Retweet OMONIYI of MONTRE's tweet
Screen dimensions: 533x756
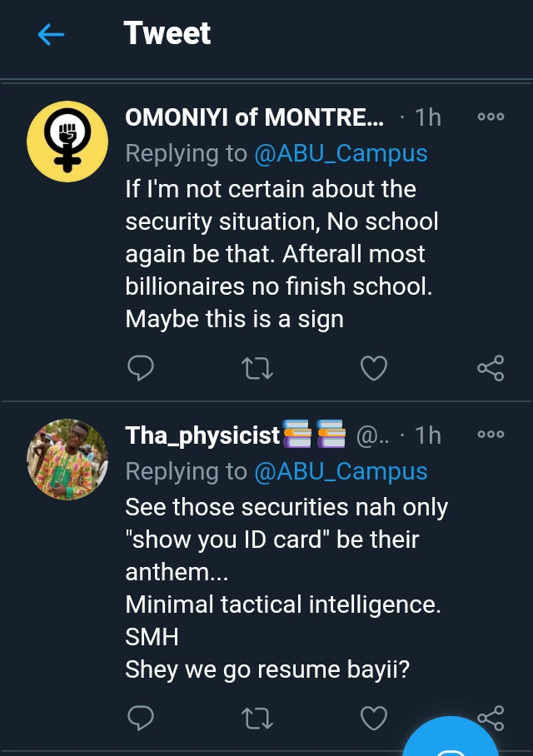tap(257, 368)
